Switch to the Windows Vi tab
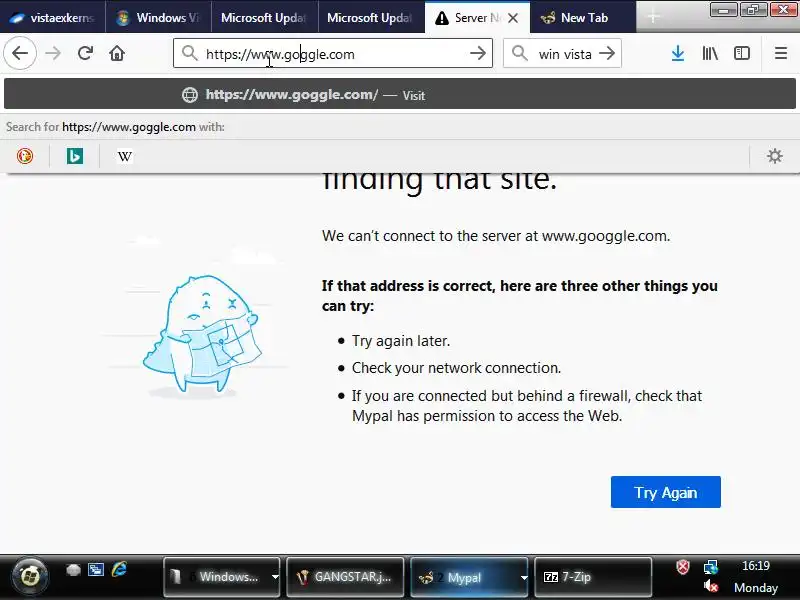This screenshot has width=800, height=600. [158, 17]
